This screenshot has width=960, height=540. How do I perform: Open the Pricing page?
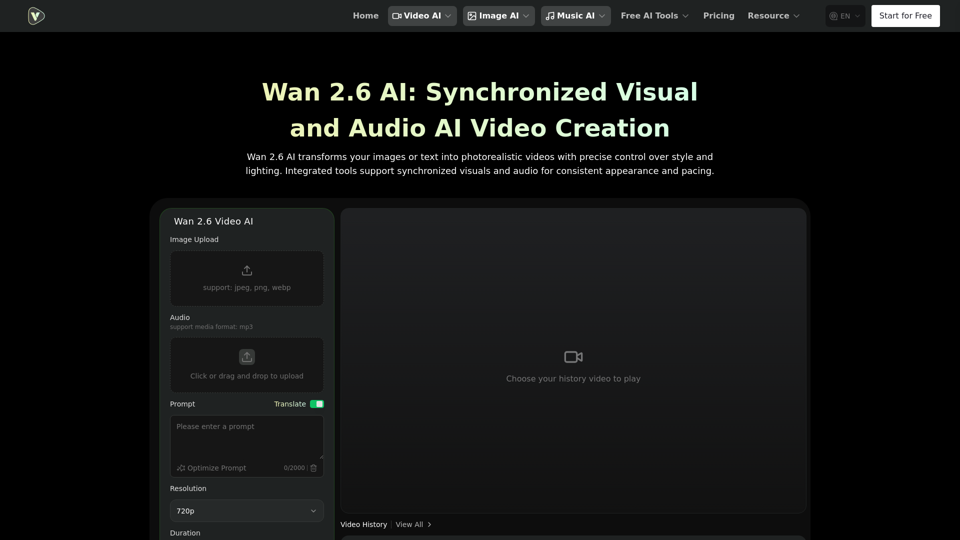(x=718, y=16)
